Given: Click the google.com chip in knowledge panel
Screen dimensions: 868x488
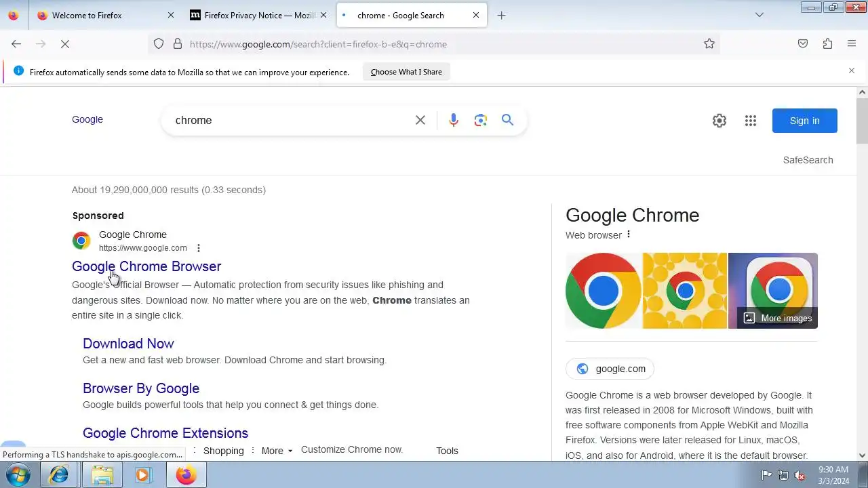Looking at the screenshot, I should tap(610, 369).
